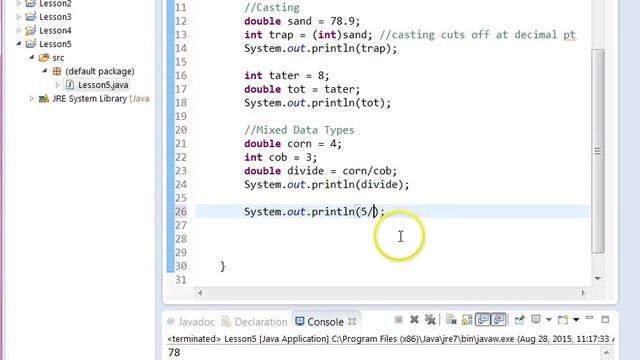Open Lesson5.java from the tree
The width and height of the screenshot is (640, 360).
[103, 85]
